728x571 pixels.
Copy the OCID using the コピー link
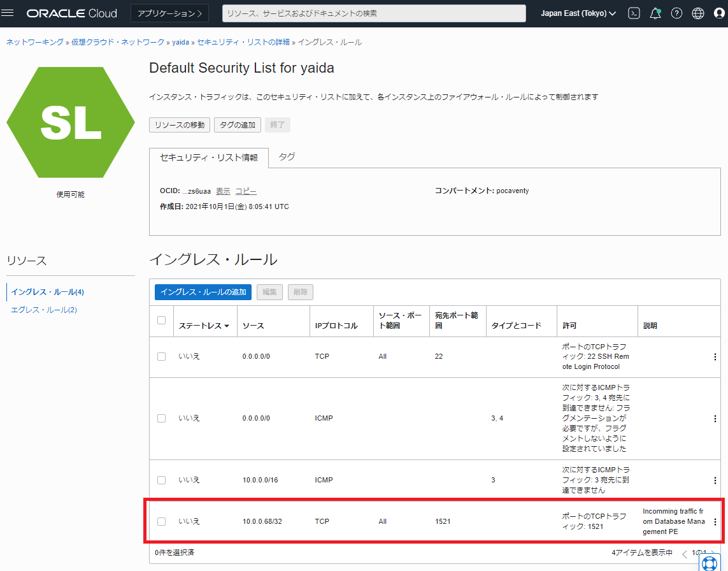click(245, 191)
